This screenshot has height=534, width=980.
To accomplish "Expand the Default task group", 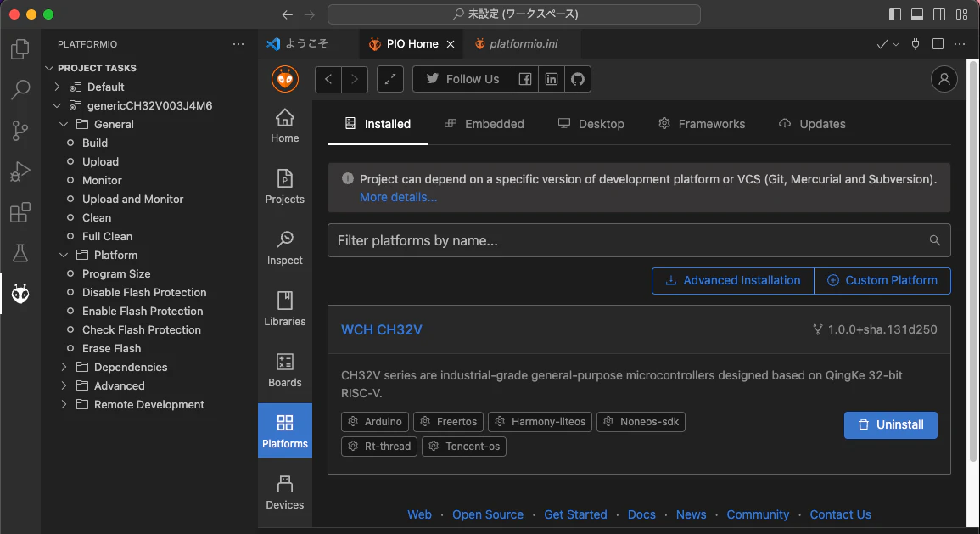I will point(58,87).
